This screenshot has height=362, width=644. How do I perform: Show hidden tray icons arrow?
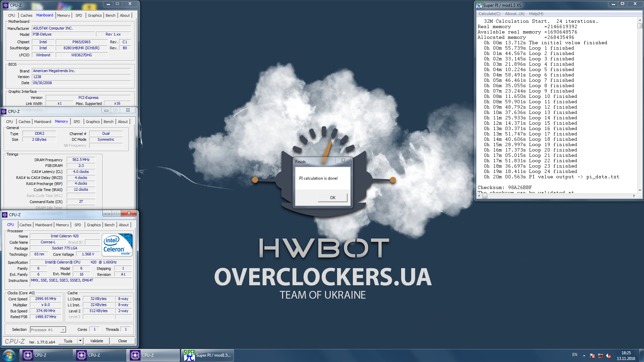coord(584,356)
